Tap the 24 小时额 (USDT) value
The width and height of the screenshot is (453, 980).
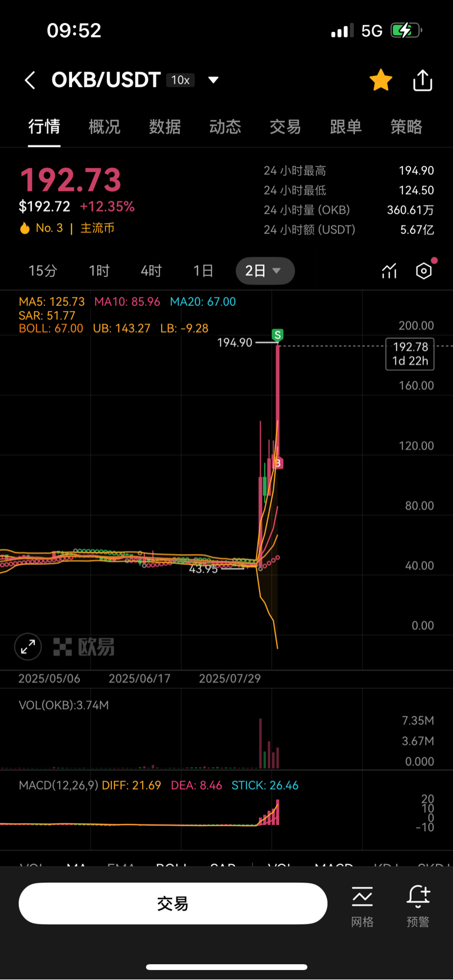tap(417, 230)
